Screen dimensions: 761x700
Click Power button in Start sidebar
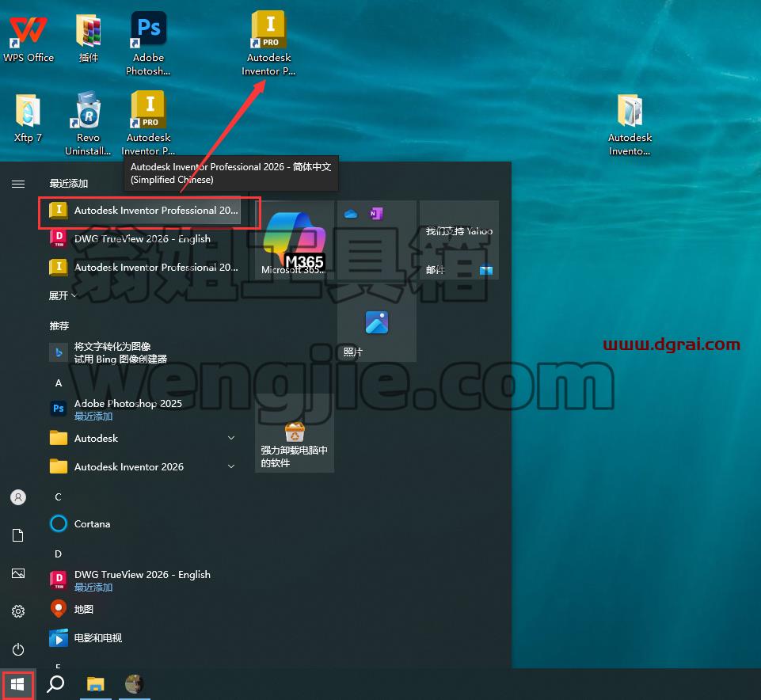(18, 649)
